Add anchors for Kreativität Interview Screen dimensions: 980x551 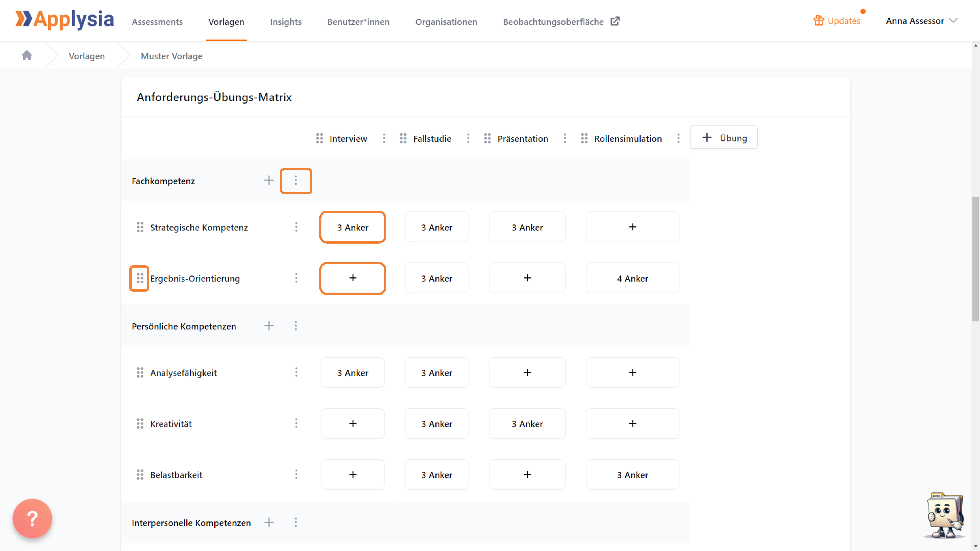point(353,423)
